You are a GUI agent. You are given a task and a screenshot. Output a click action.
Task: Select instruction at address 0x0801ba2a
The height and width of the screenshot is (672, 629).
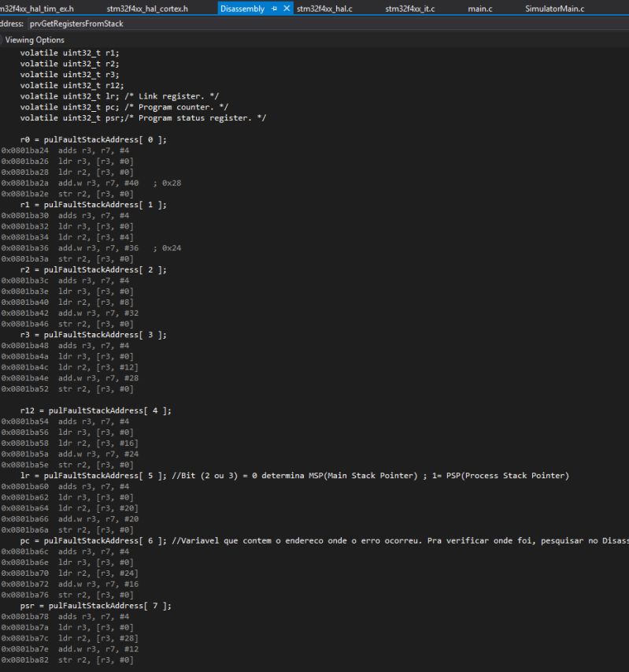91,183
